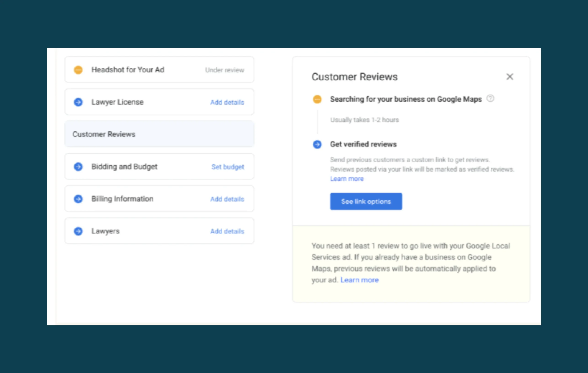
Task: Click the orange pending icon beside Searching for your business
Action: 317,99
